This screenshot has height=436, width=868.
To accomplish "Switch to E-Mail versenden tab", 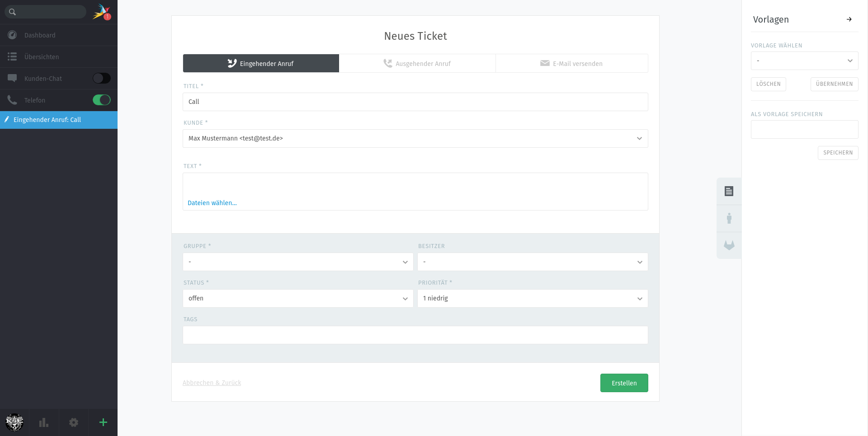I will tap(571, 64).
